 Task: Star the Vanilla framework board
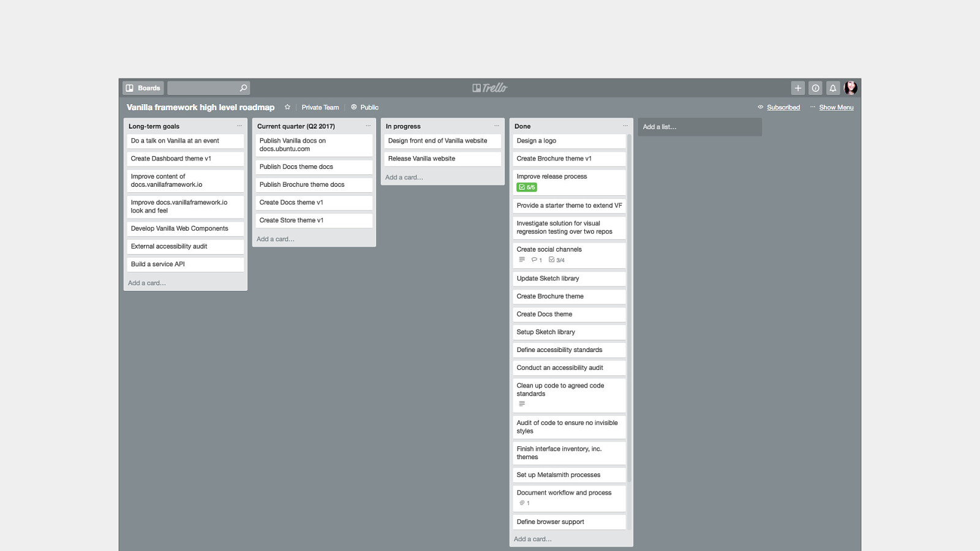point(287,107)
